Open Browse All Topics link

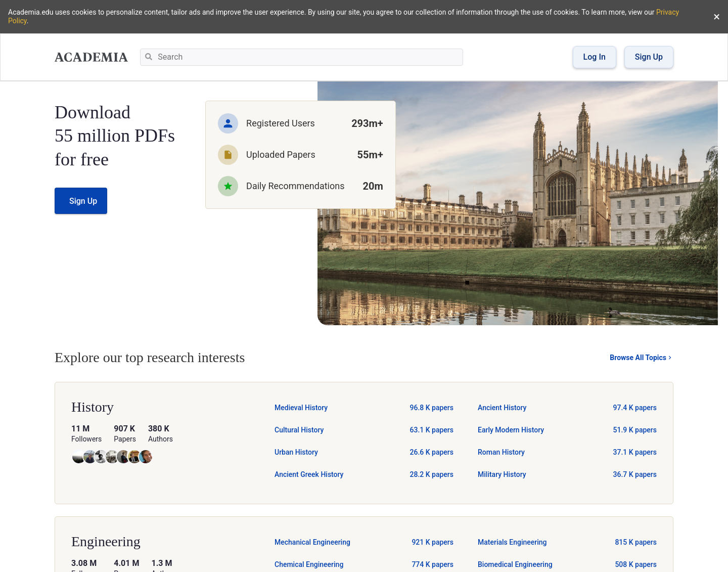point(641,358)
